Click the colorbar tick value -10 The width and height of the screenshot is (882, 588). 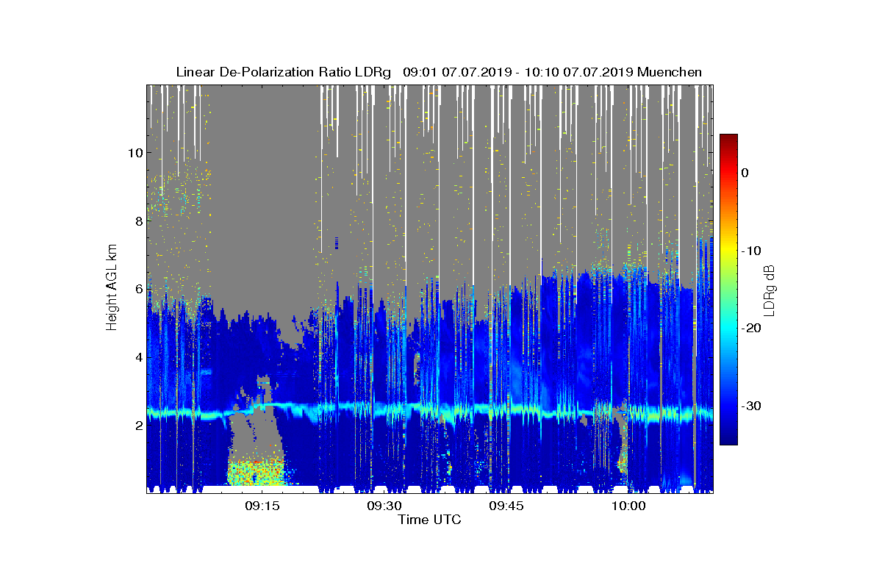tap(750, 251)
